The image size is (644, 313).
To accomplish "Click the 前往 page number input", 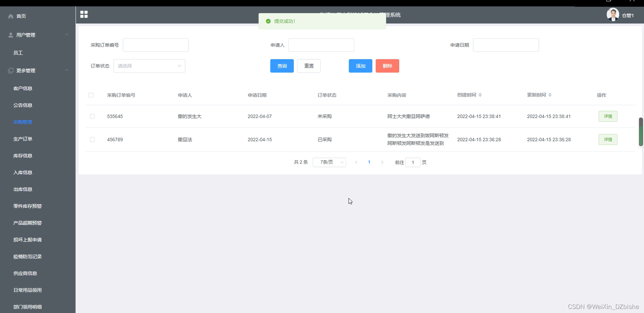I will point(413,162).
